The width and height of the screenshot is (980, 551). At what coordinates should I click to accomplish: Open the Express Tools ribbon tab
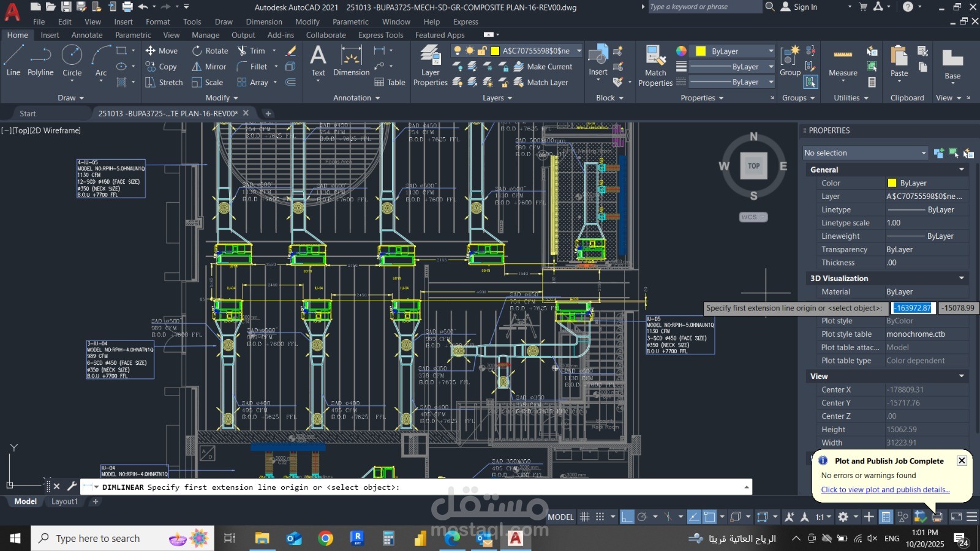[380, 35]
